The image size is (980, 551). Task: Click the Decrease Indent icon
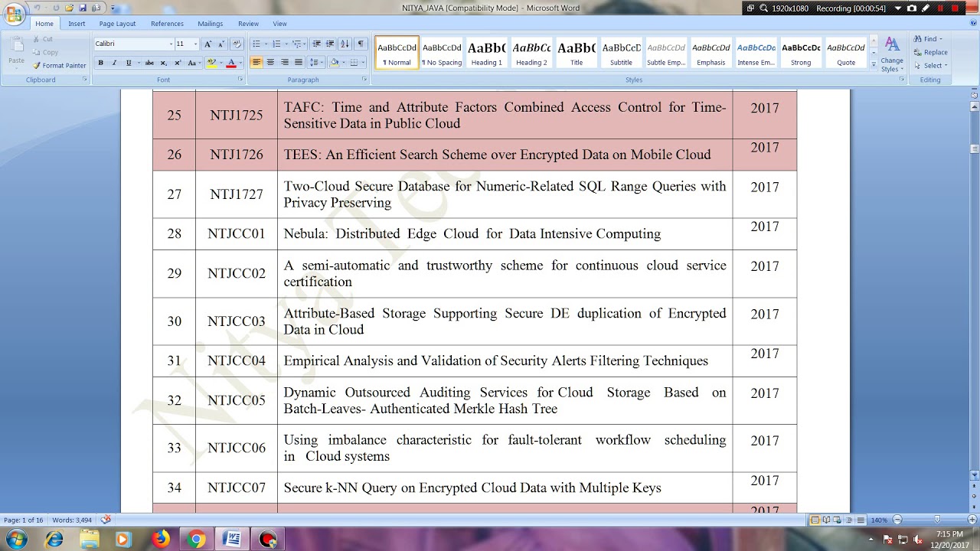(317, 44)
